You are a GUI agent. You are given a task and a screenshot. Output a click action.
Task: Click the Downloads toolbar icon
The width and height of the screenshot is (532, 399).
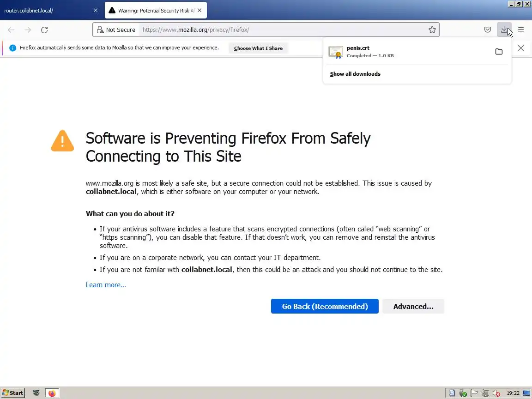(x=504, y=30)
